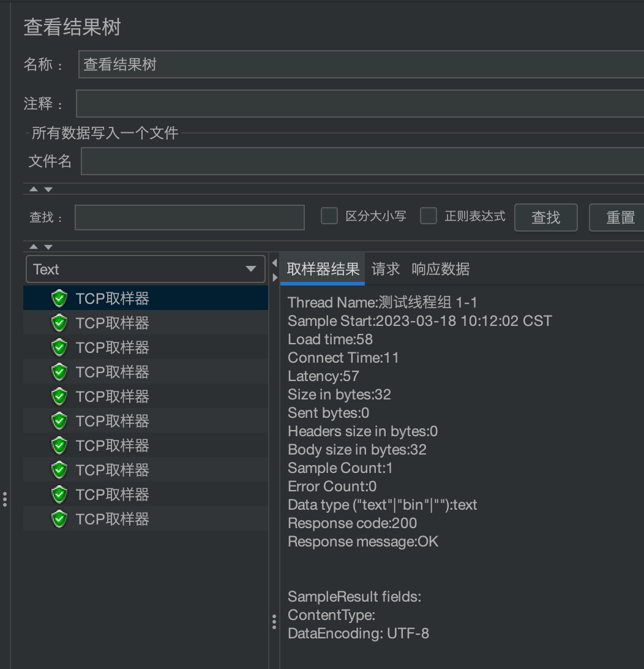Viewport: 644px width, 669px height.
Task: Click the 所有数据写入一个文件 section label
Action: (x=105, y=133)
